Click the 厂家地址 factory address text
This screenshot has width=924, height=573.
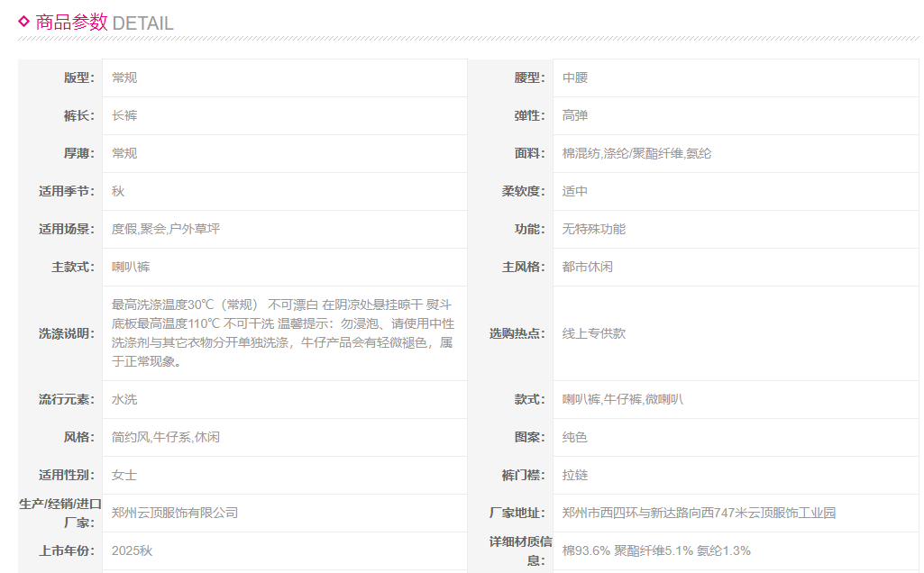click(699, 513)
